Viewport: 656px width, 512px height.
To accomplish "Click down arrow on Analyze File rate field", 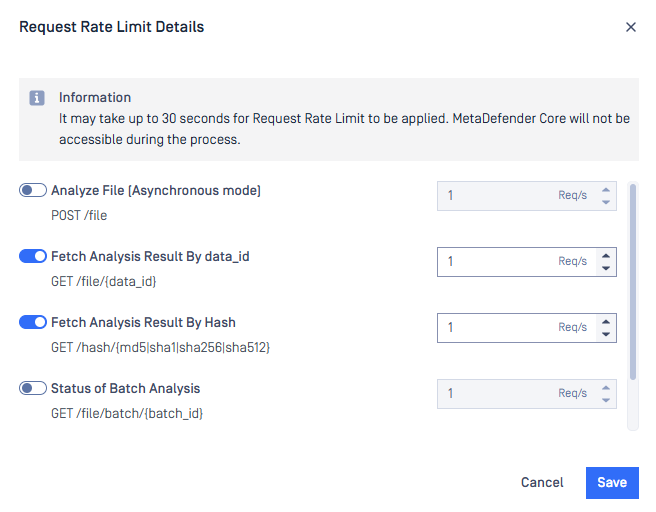I will click(x=605, y=202).
